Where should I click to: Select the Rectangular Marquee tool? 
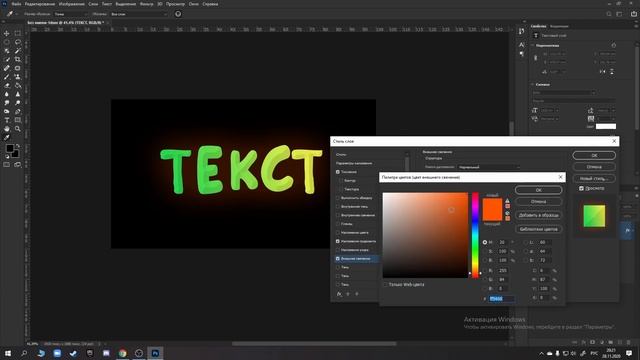(x=18, y=33)
